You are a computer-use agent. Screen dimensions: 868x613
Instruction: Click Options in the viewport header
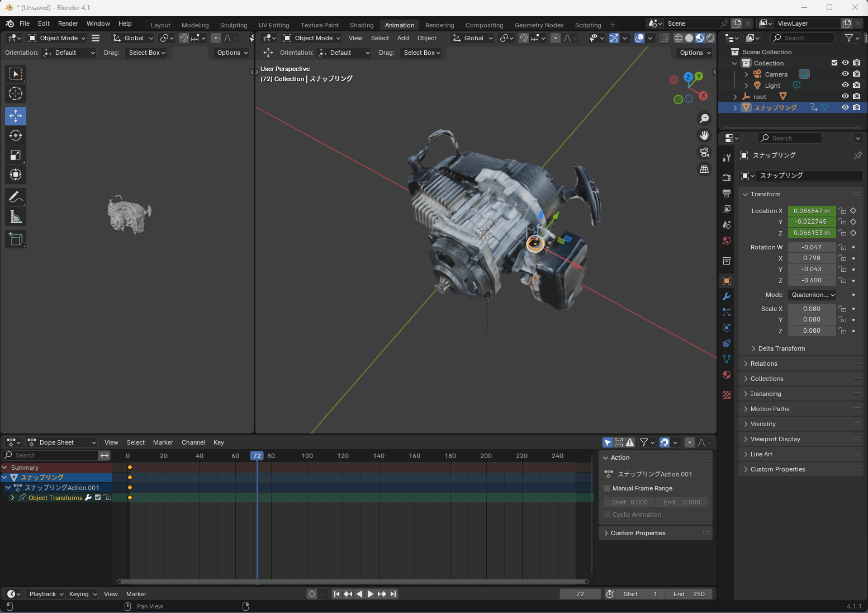[x=694, y=53]
